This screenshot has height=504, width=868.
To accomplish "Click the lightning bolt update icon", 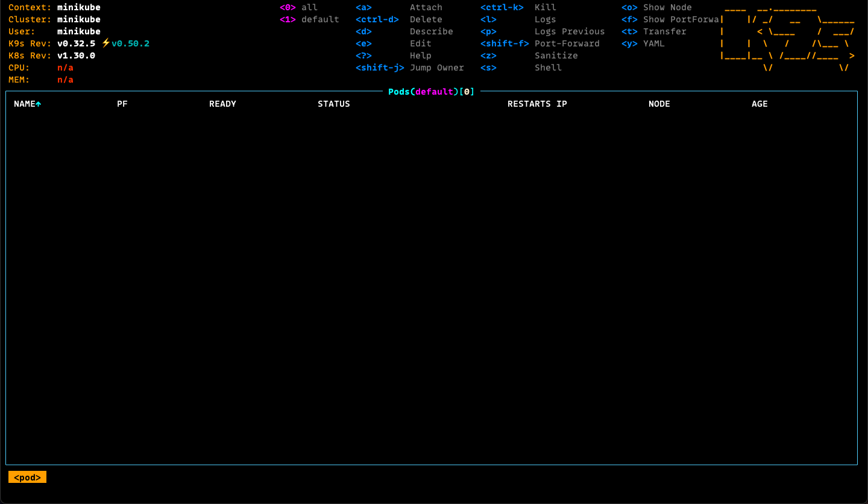I will tap(106, 43).
